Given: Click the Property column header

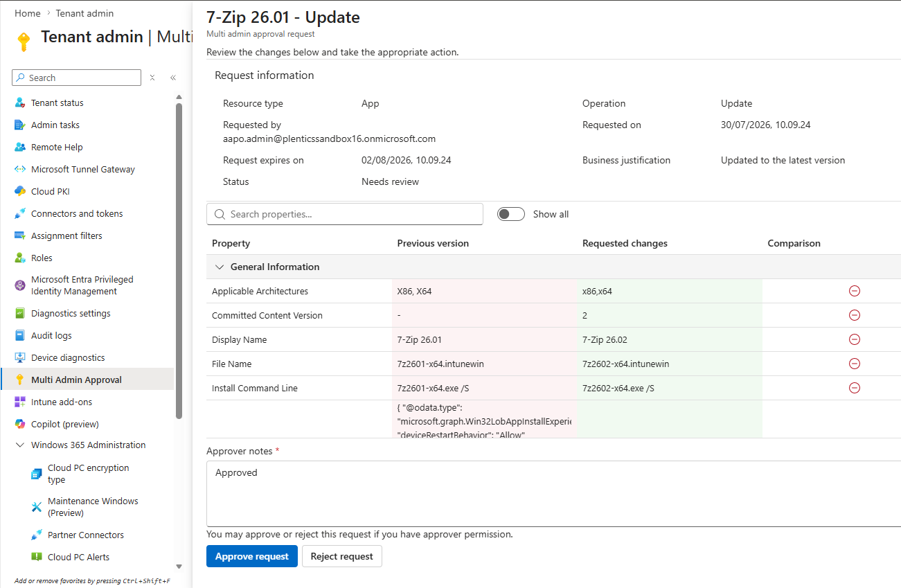Looking at the screenshot, I should [231, 243].
